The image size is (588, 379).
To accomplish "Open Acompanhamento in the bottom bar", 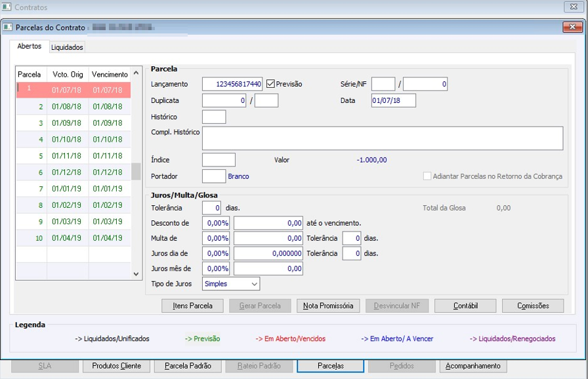I will click(474, 366).
